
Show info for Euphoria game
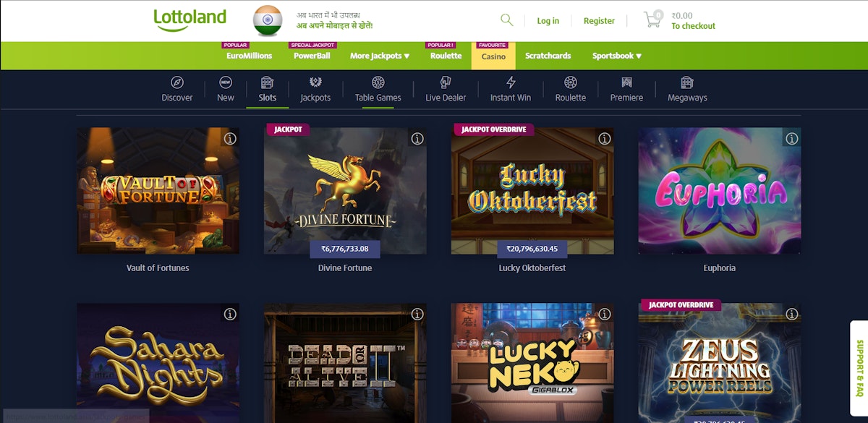792,138
